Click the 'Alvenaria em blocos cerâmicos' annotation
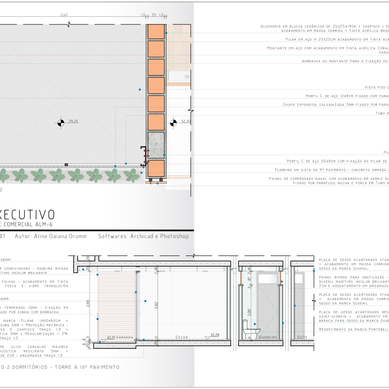 point(325,28)
